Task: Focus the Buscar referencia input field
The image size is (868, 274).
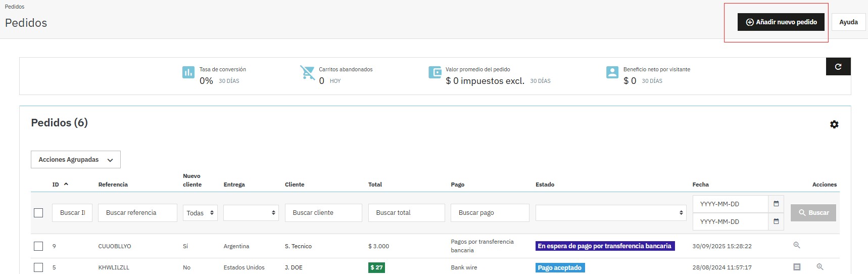Action: (x=137, y=213)
